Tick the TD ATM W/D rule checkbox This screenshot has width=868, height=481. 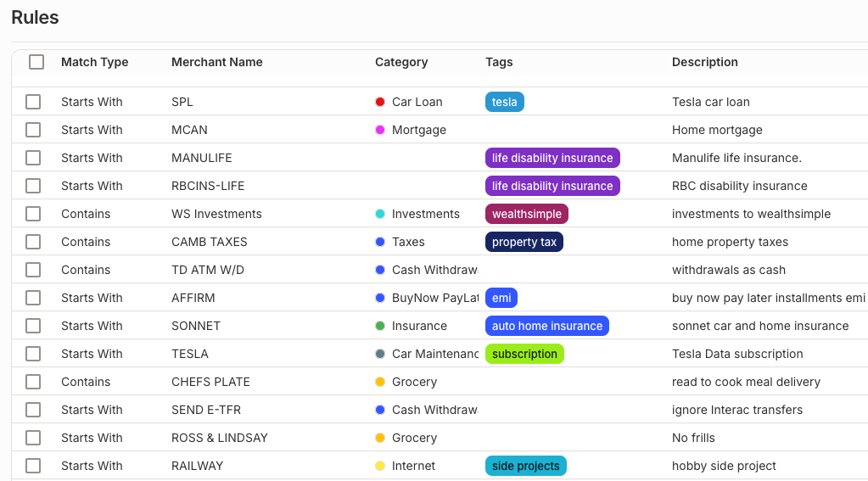pos(33,270)
